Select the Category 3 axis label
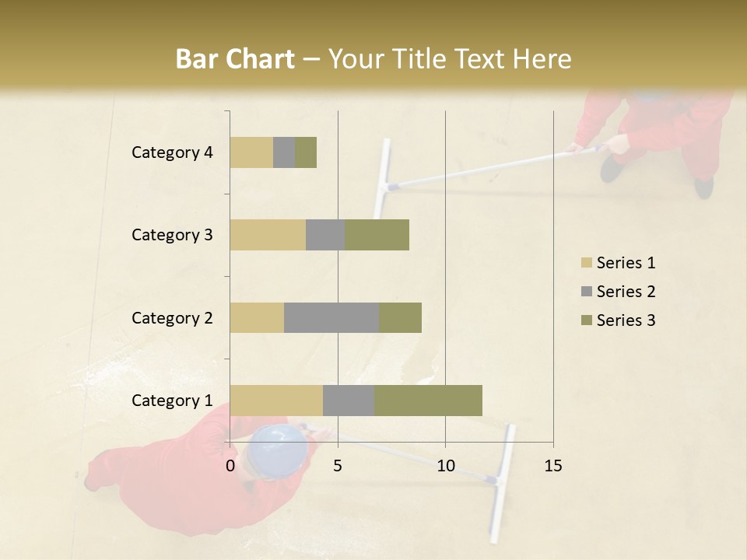747x560 pixels. (172, 235)
